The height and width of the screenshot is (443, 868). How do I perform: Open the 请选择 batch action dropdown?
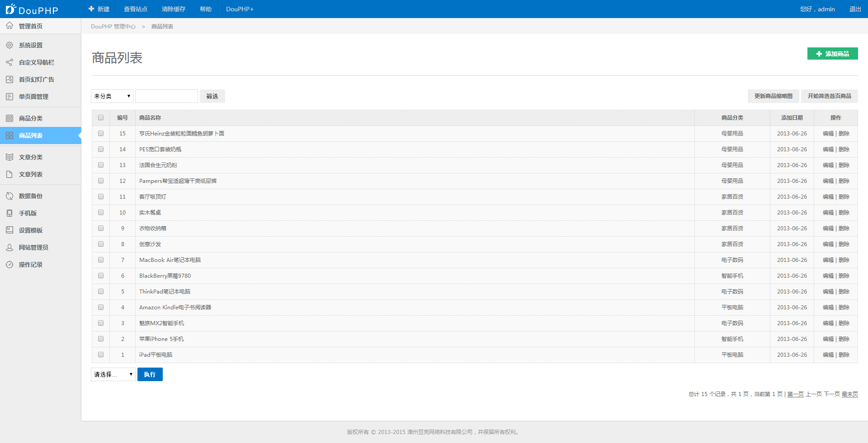[113, 374]
